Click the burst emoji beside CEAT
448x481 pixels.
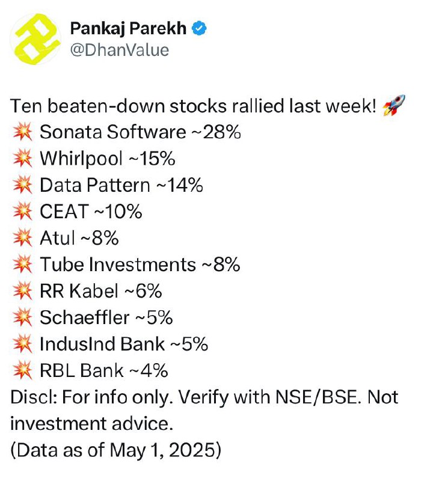coord(22,212)
